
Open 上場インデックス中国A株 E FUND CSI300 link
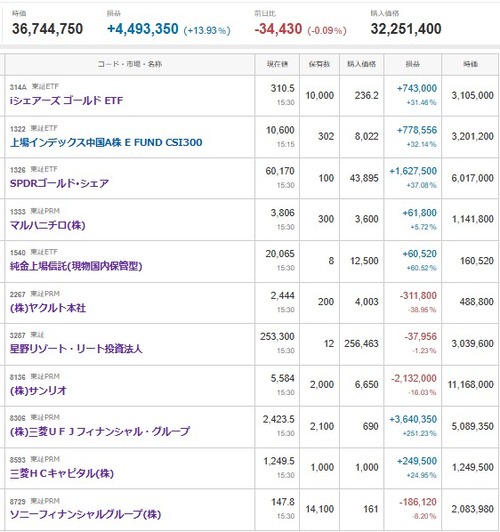tap(106, 142)
